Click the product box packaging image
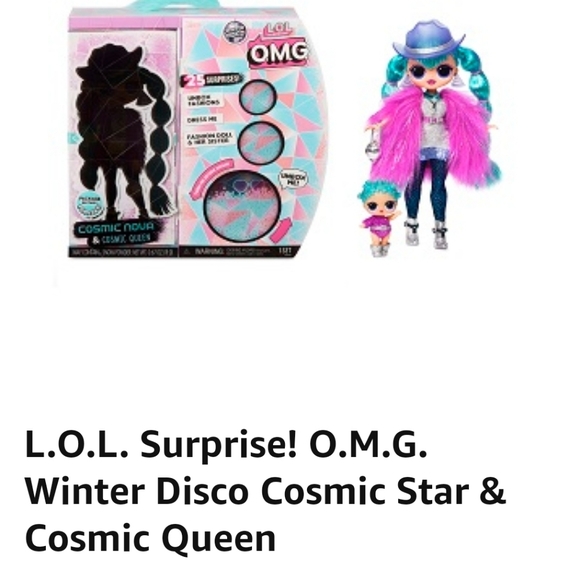The width and height of the screenshot is (580, 580). tap(198, 129)
